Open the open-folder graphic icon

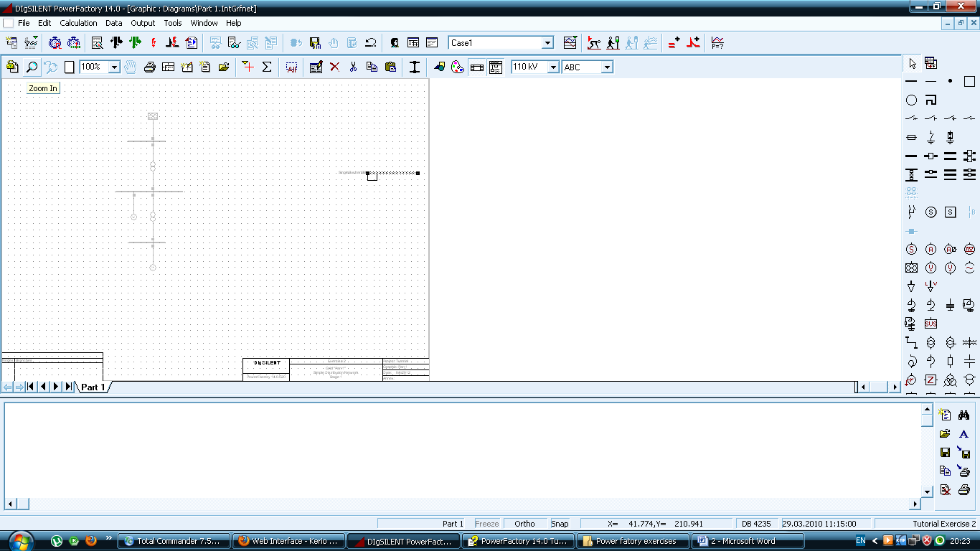point(224,67)
